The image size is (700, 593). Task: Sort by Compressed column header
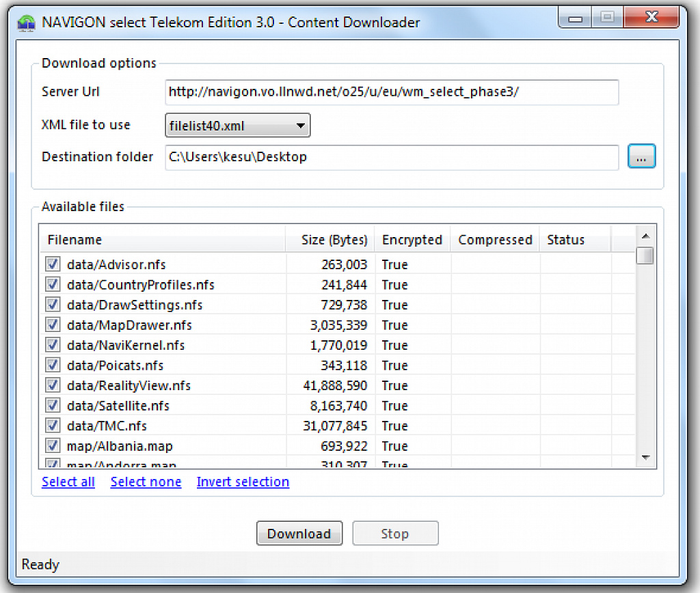coord(495,240)
